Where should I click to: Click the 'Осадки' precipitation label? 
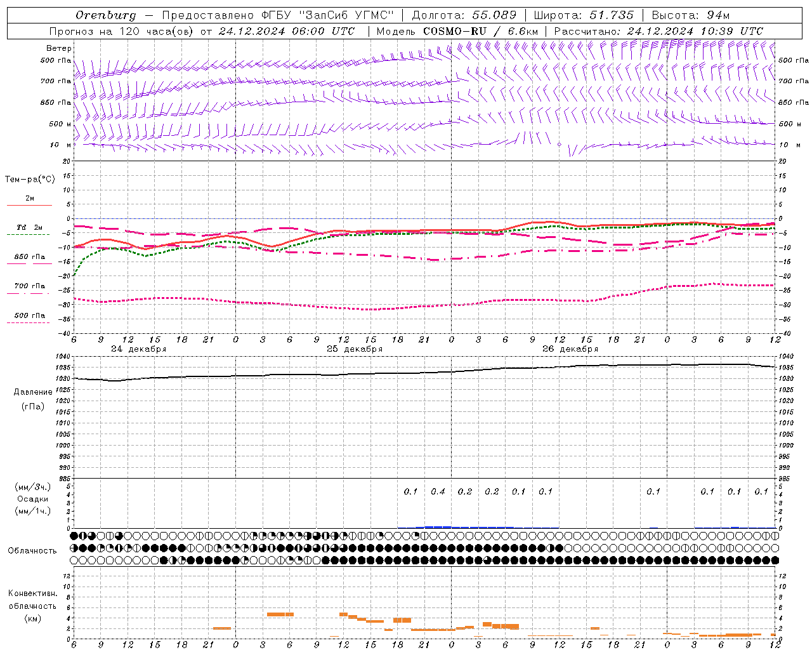point(33,499)
